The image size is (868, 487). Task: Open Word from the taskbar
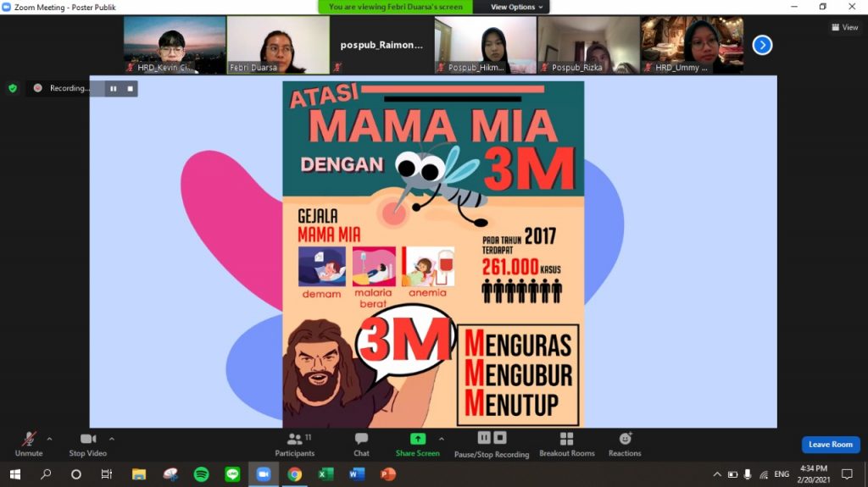click(357, 474)
